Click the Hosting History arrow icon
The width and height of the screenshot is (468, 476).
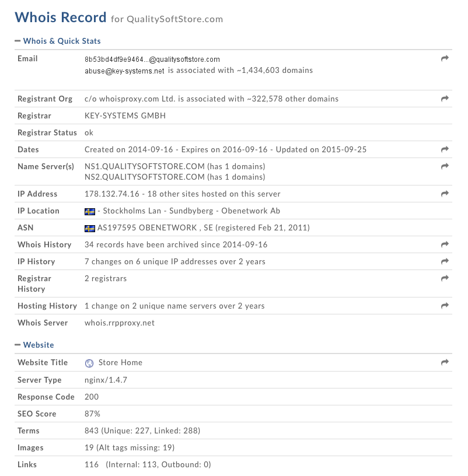[445, 306]
